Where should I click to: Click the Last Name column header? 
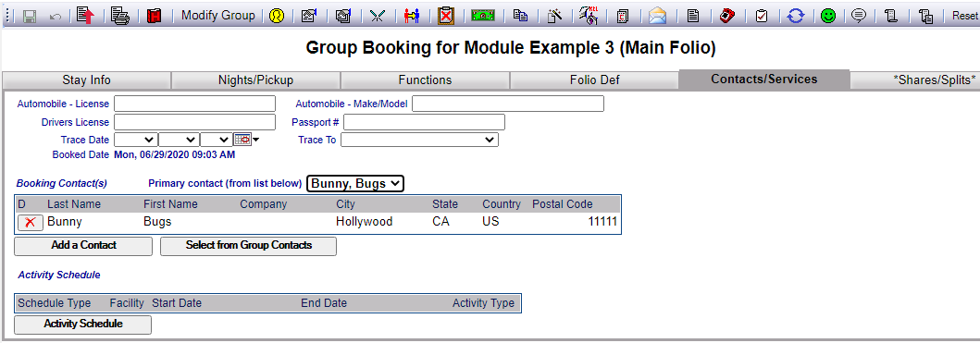coord(74,204)
